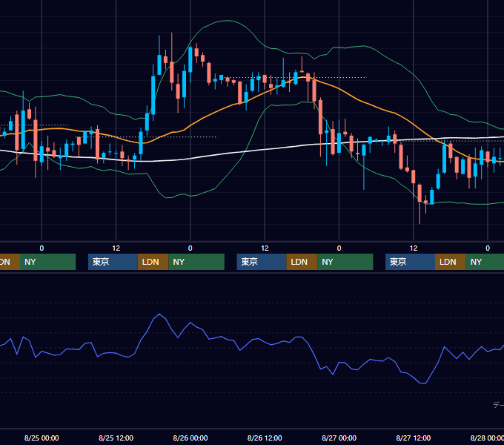Select the 8/26 00:00 date label

(190, 438)
